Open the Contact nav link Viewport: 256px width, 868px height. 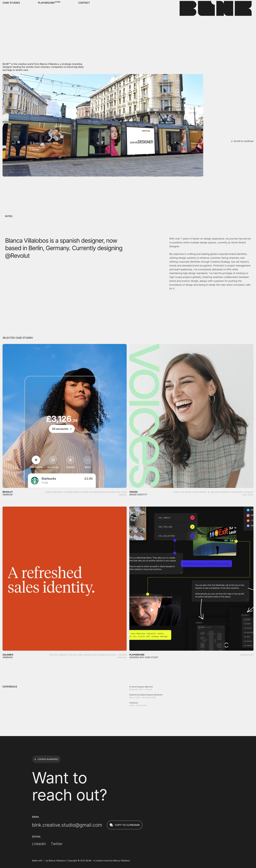click(x=84, y=3)
